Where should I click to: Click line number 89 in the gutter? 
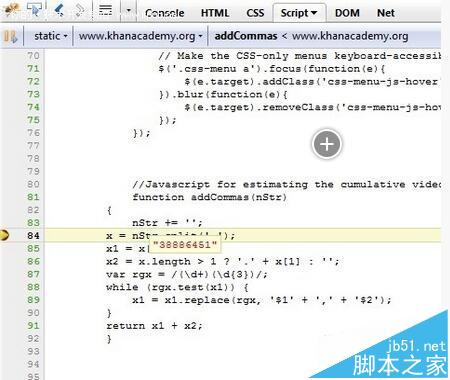(x=33, y=300)
